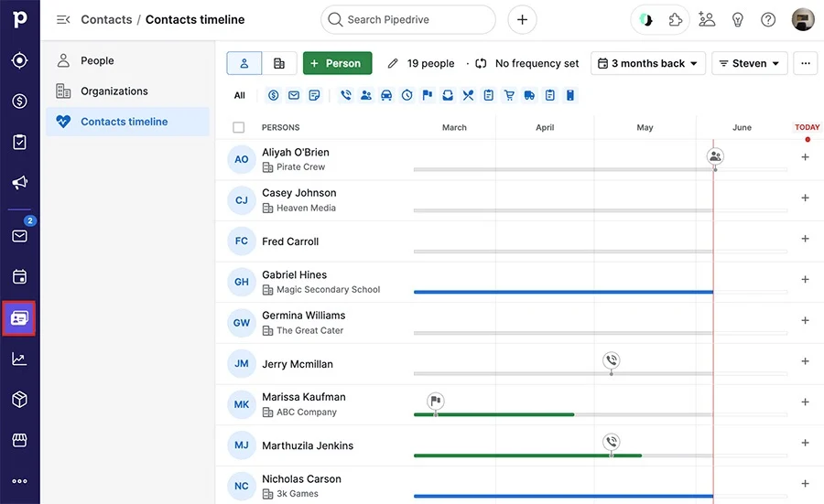The height and width of the screenshot is (504, 824).
Task: Go to Pipedrive home via the logo
Action: click(x=19, y=19)
